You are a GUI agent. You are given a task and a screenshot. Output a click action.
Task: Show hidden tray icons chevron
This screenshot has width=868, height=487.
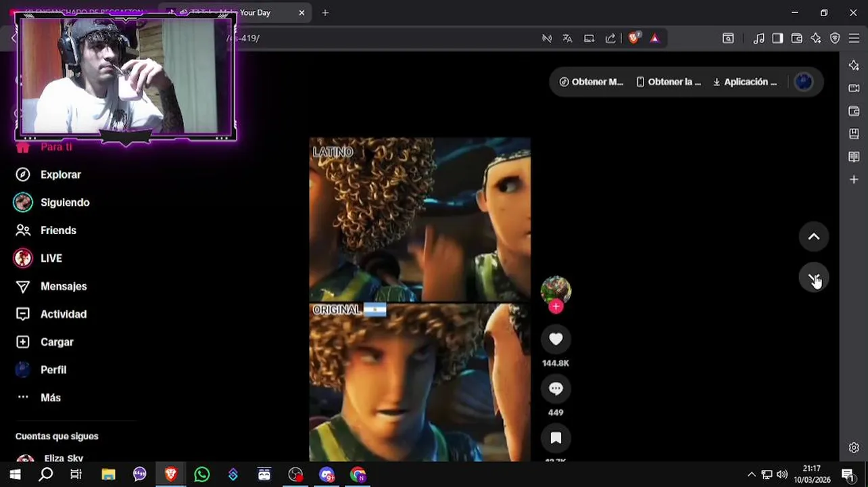[751, 475]
